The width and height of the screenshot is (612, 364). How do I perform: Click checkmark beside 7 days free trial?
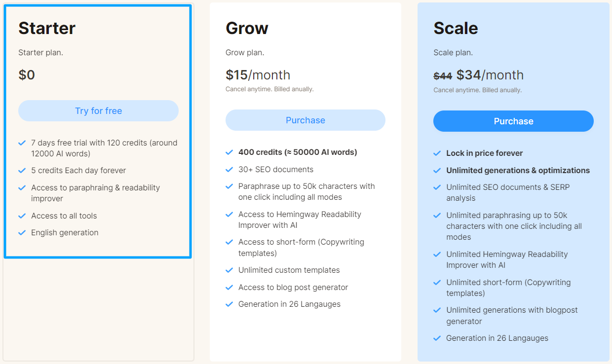click(x=22, y=143)
